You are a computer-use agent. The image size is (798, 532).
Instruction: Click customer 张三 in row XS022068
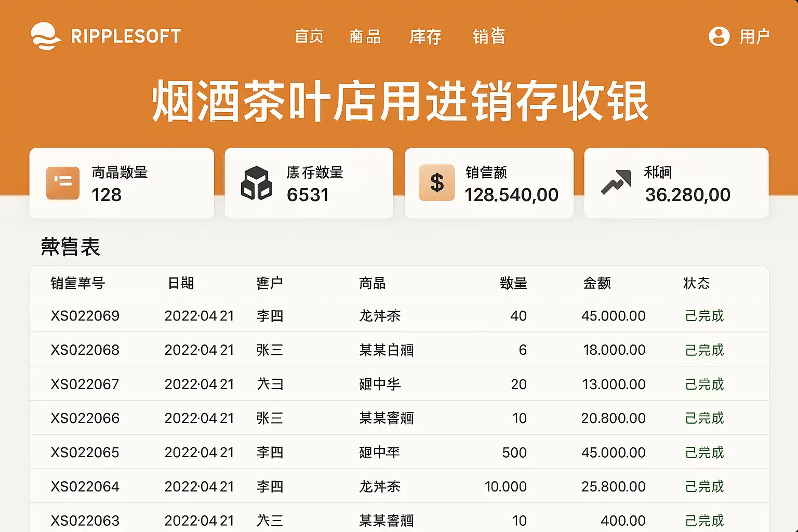click(x=270, y=350)
